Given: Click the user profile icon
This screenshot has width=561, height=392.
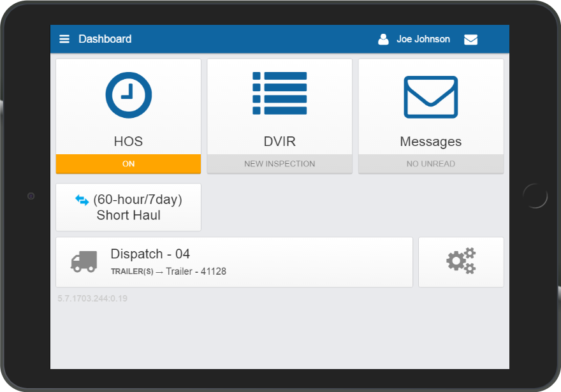Looking at the screenshot, I should pos(383,39).
